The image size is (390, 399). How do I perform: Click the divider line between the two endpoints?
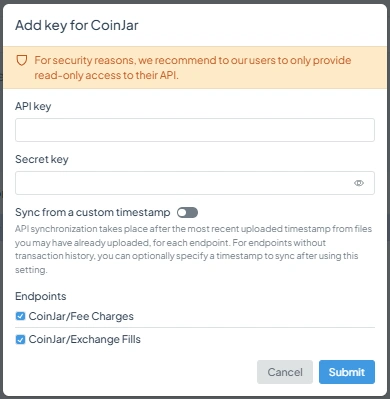click(x=195, y=327)
